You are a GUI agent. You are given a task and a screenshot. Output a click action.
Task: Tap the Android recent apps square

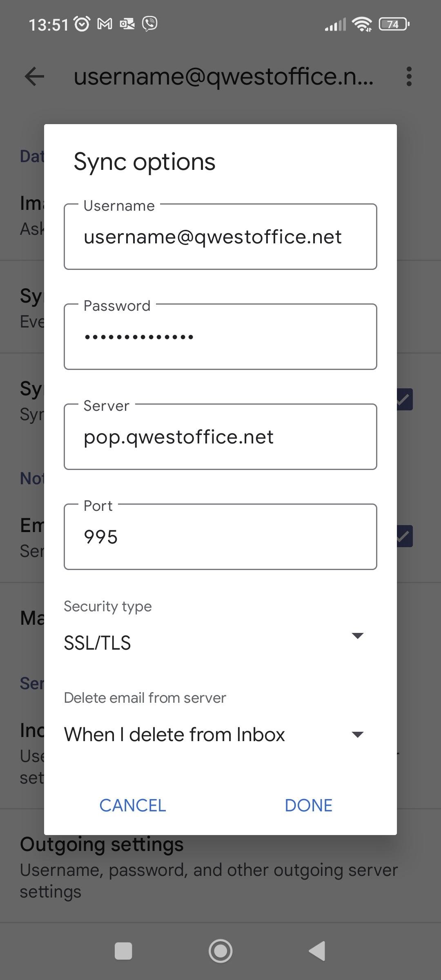[x=123, y=951]
